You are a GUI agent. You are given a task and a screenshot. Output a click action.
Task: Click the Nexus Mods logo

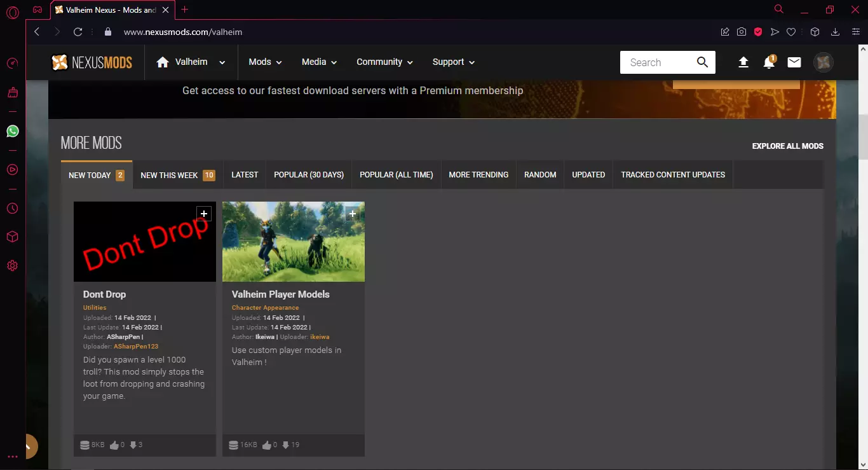[92, 62]
